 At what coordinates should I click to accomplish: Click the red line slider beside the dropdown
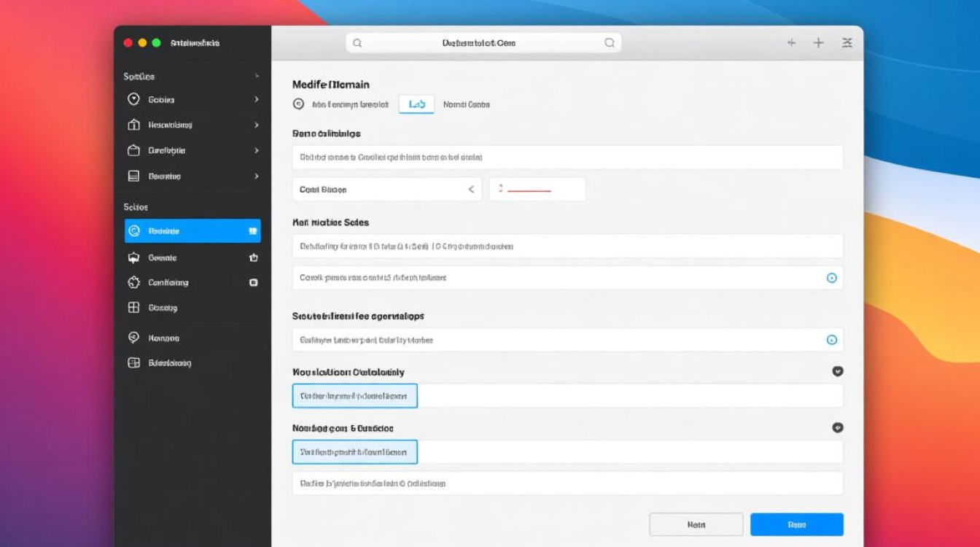pos(529,190)
